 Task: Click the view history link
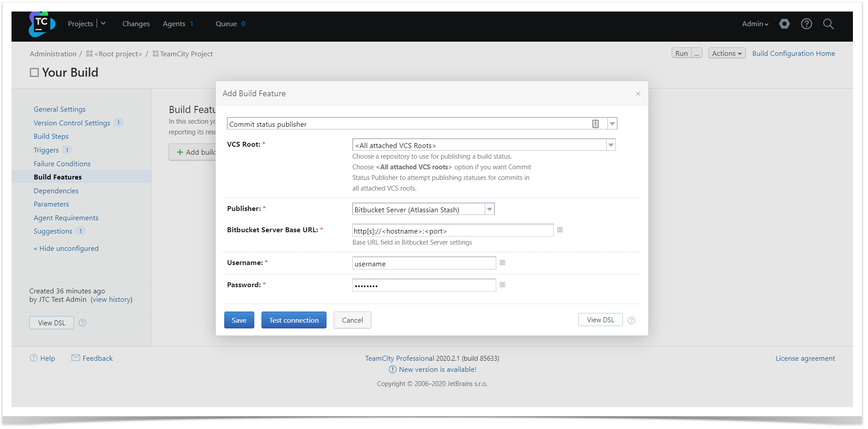112,299
